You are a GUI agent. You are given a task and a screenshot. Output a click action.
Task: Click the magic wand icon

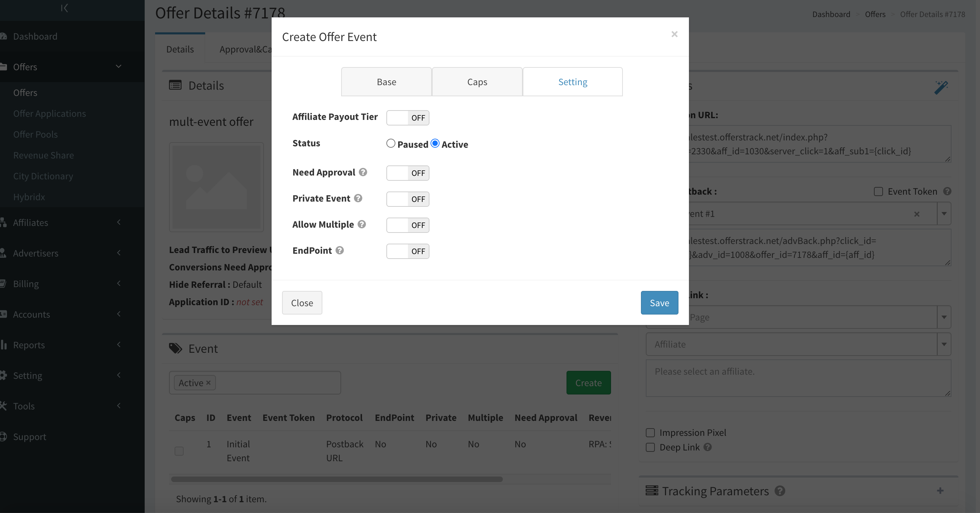pyautogui.click(x=941, y=87)
